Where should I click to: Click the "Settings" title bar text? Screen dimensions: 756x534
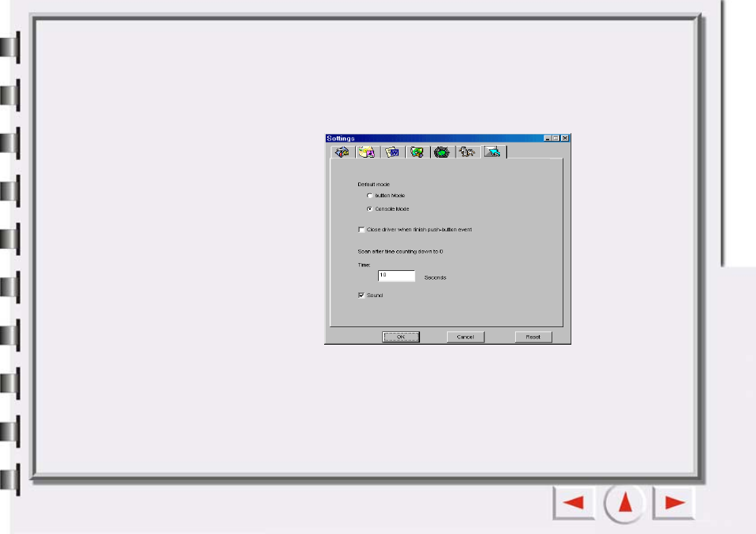tap(341, 139)
